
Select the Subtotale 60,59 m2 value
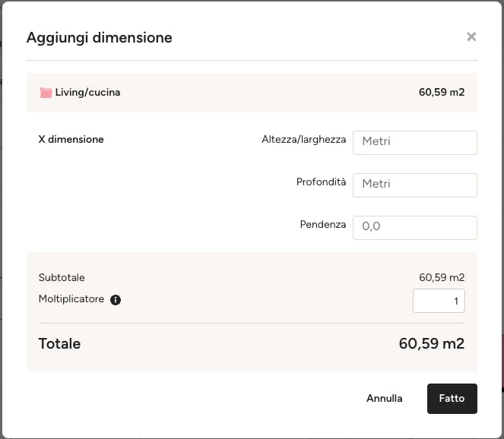[442, 277]
